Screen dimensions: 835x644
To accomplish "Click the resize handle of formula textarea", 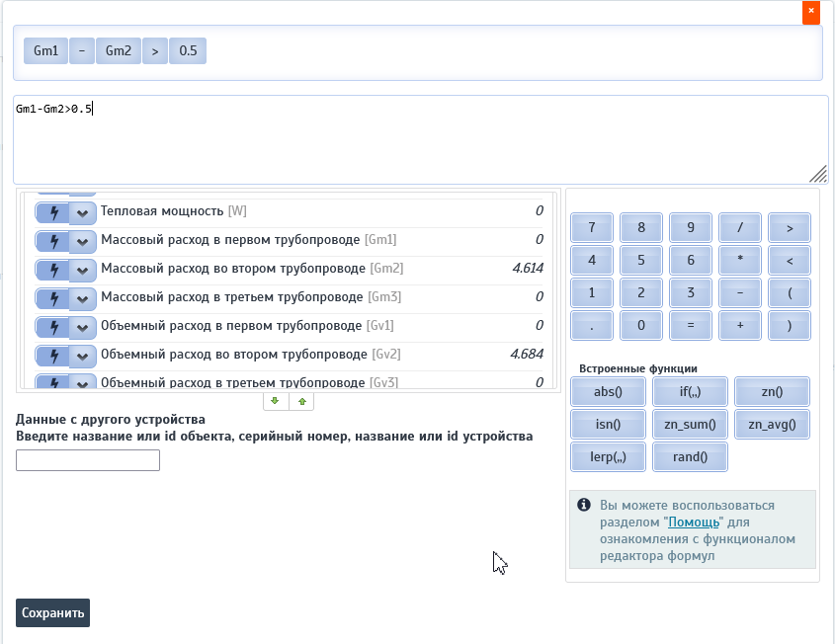I will click(818, 174).
